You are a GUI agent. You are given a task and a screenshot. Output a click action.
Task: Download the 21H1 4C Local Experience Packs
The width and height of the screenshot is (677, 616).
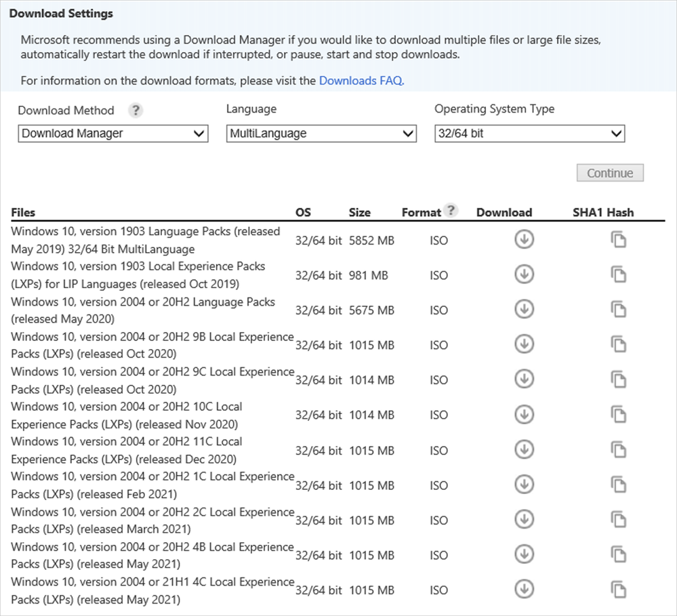coord(524,590)
